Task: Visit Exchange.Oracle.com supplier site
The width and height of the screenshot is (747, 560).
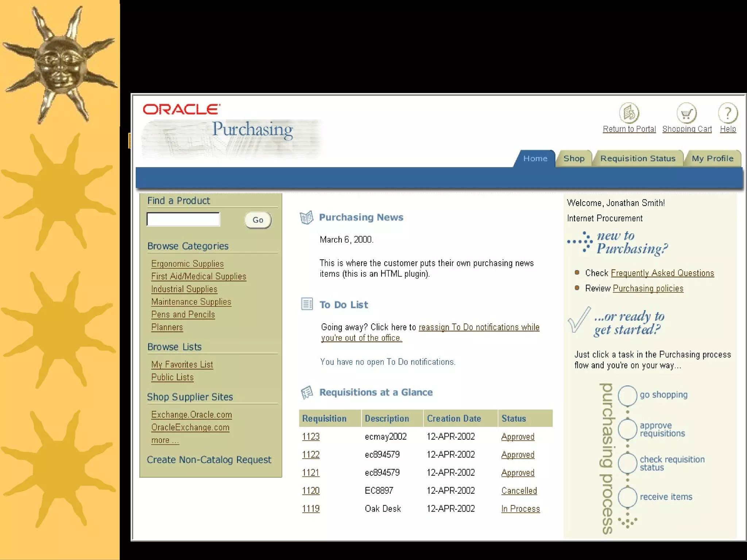Action: click(x=191, y=415)
